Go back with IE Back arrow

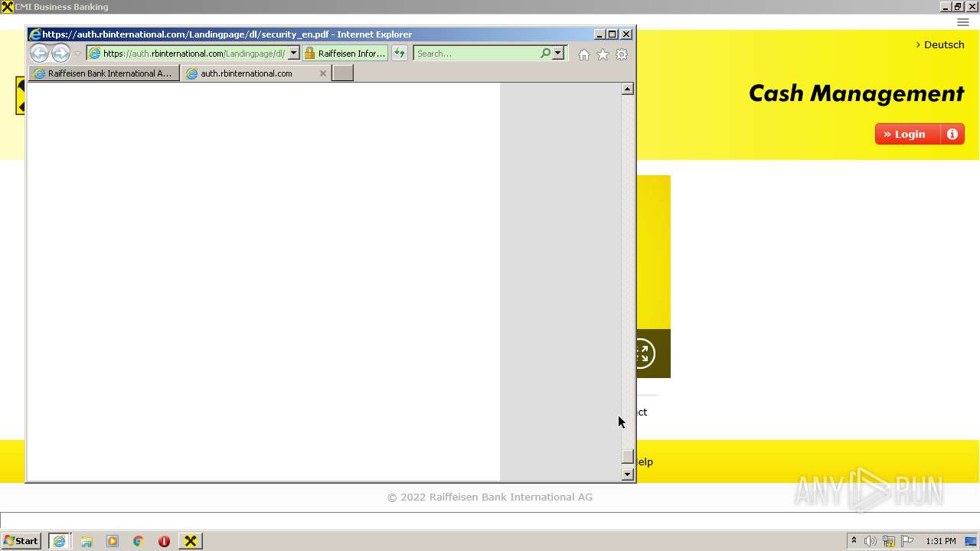click(x=39, y=54)
